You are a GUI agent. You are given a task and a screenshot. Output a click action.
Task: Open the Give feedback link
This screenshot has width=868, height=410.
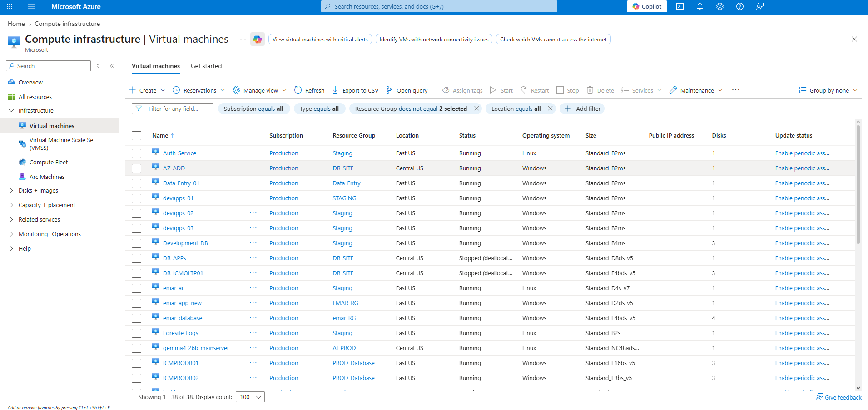838,397
